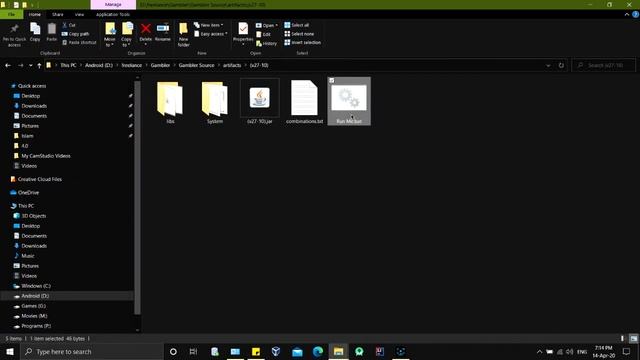Uncheck the Run Me.bat selection checkbox
Viewport: 640px width, 360px height.
pyautogui.click(x=332, y=81)
